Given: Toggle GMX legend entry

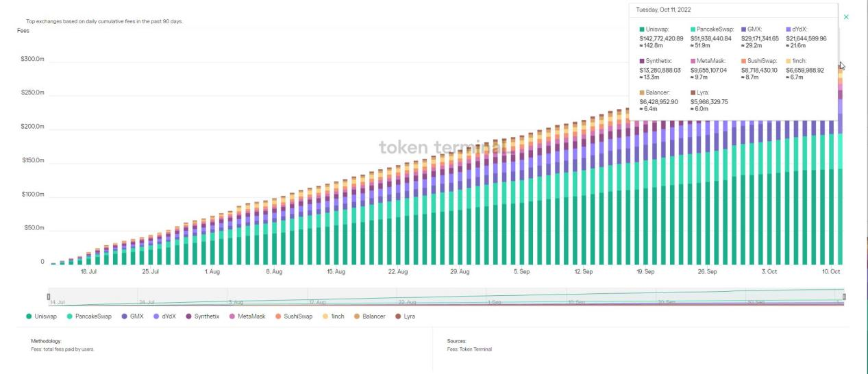Looking at the screenshot, I should click(132, 316).
